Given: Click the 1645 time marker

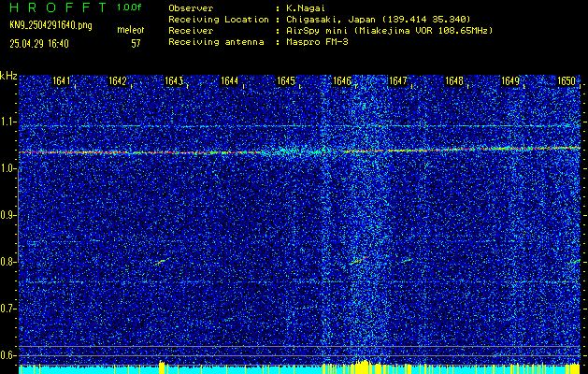Looking at the screenshot, I should point(286,81).
